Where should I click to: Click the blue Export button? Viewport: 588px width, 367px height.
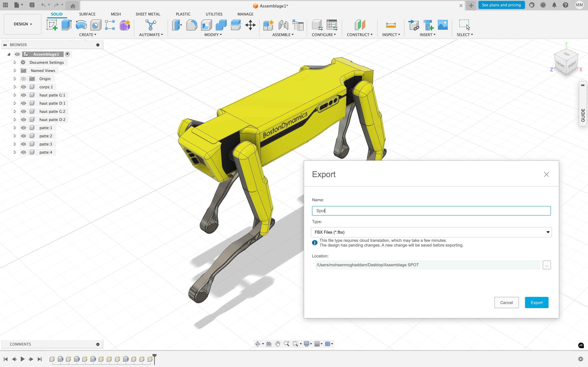coord(536,303)
